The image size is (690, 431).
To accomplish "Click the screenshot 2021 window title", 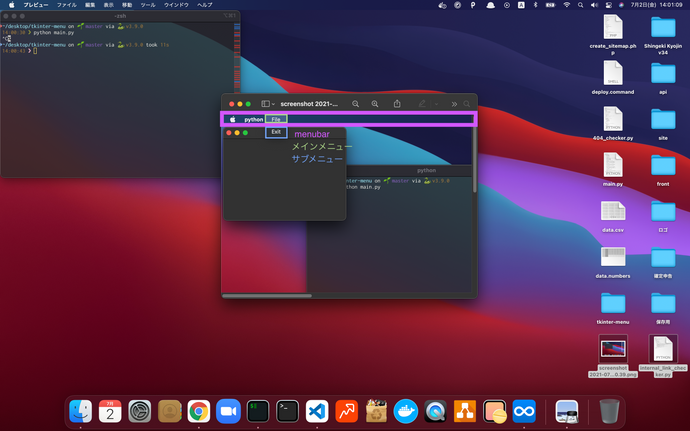I will 309,104.
